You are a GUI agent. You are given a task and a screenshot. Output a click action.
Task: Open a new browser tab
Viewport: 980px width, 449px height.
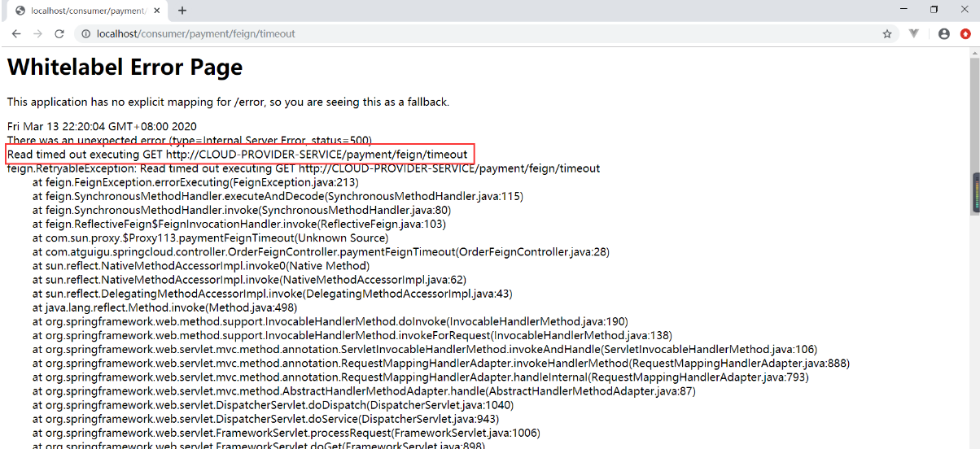[182, 11]
